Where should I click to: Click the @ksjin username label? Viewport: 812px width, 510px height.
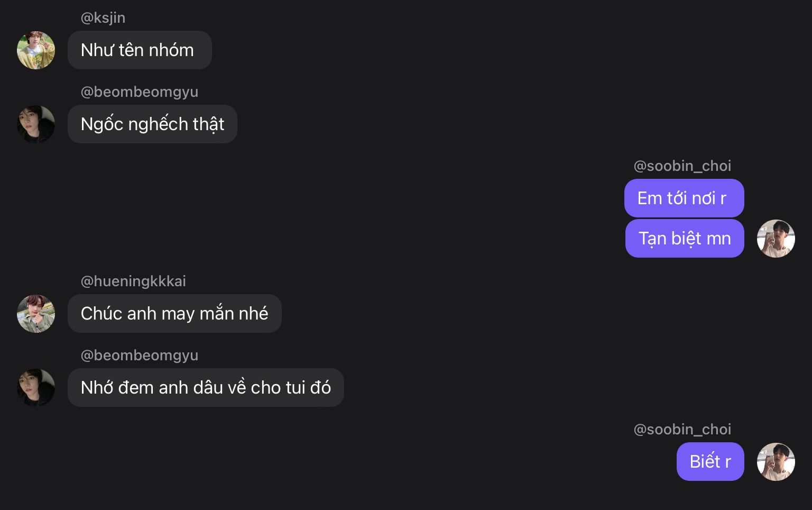coord(103,18)
